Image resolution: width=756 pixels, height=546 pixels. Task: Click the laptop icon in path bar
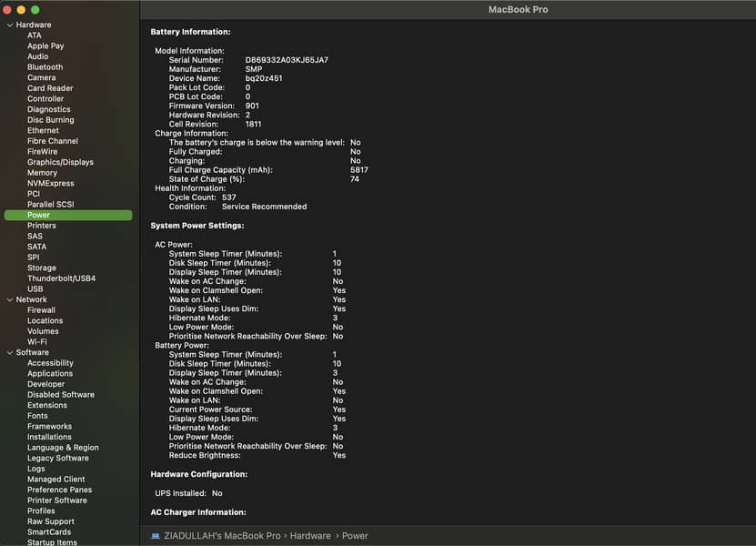pos(156,536)
